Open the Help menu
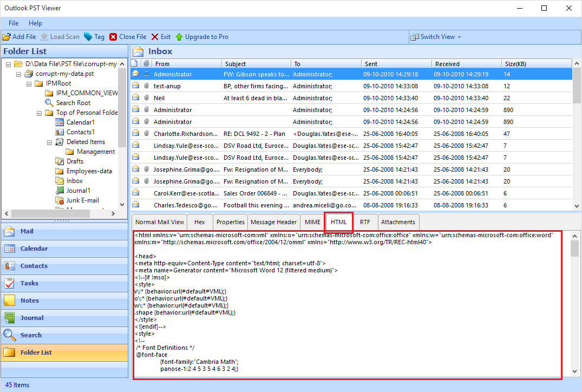 pos(35,23)
